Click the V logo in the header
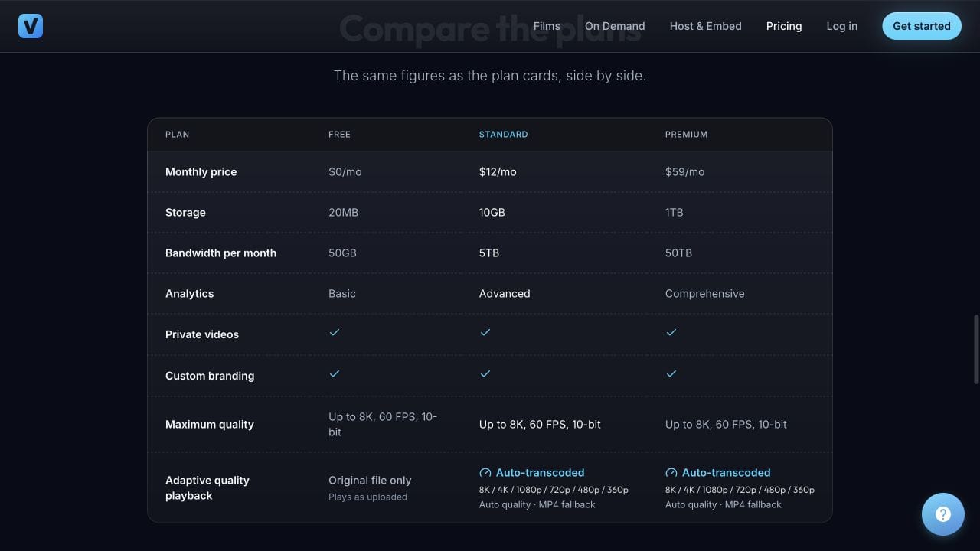Image resolution: width=980 pixels, height=551 pixels. coord(31,26)
